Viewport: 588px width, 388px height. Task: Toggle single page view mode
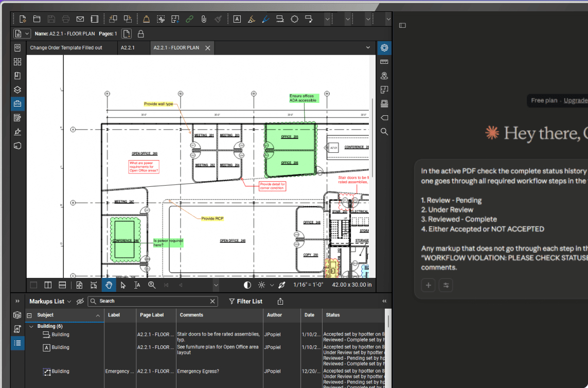(x=34, y=285)
